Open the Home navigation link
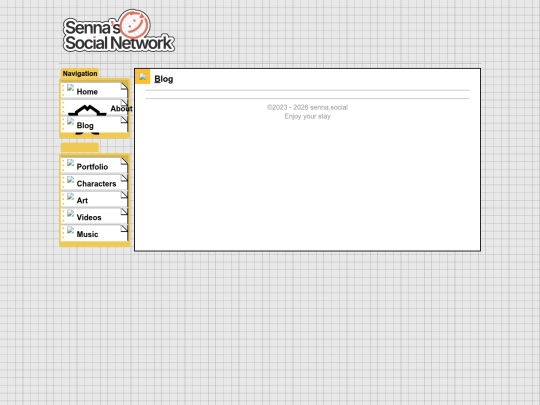The height and width of the screenshot is (405, 540). click(x=94, y=91)
